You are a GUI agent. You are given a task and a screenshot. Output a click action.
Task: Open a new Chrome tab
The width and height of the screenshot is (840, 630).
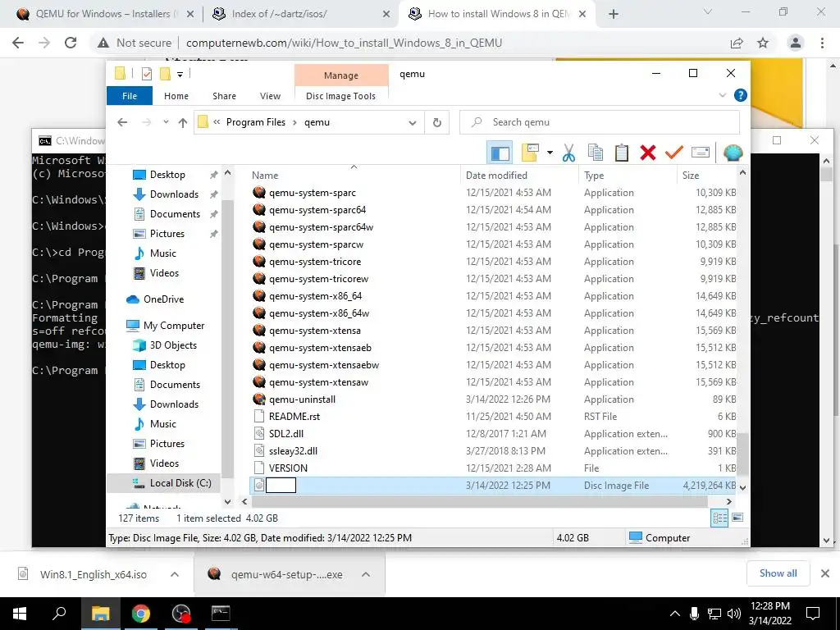[614, 15]
